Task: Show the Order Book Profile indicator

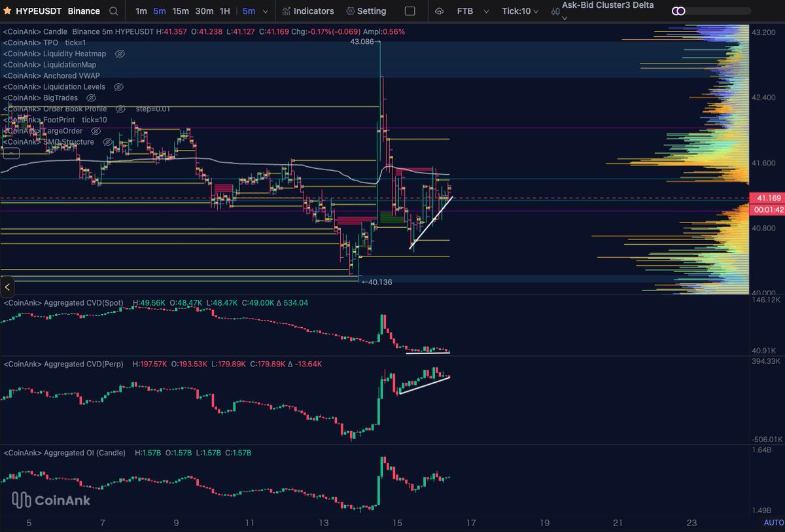Action: coord(120,109)
